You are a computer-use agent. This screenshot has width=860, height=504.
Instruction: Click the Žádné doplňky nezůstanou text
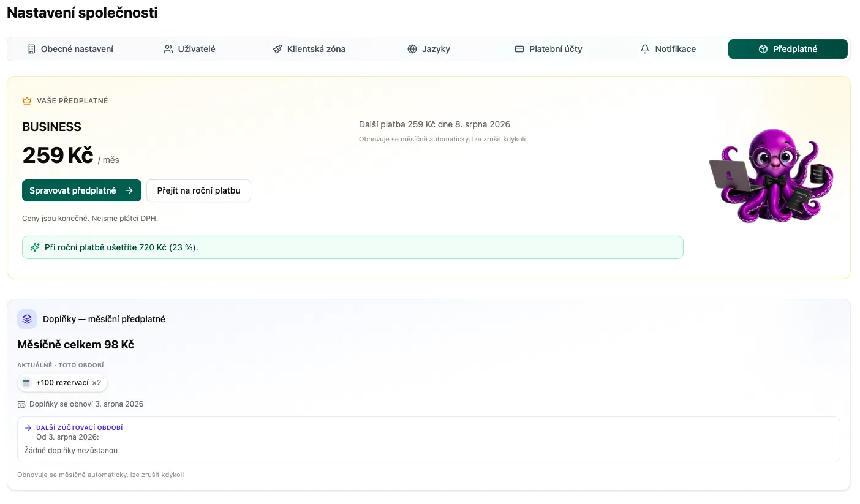[x=71, y=450]
